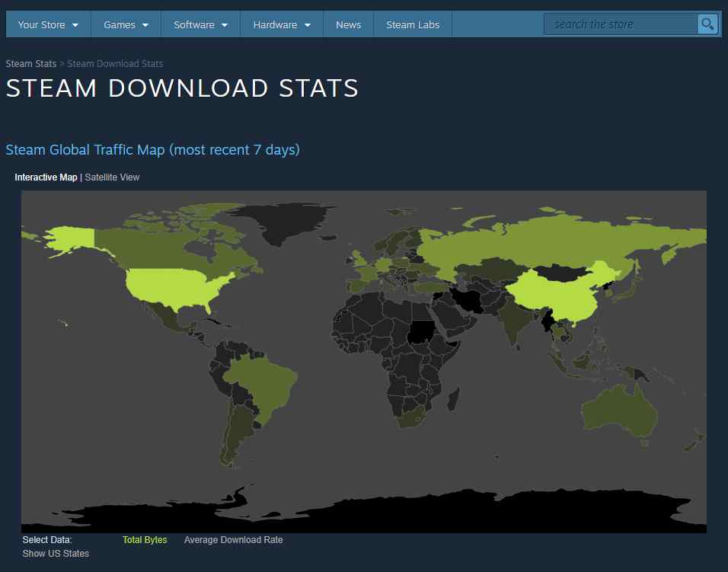
Task: Switch to Satellite View
Action: (112, 177)
